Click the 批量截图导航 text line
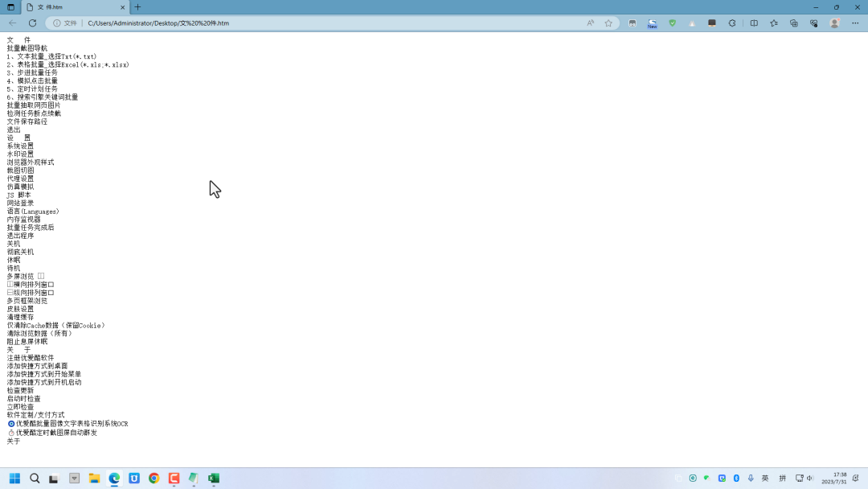The image size is (868, 489). pyautogui.click(x=27, y=48)
